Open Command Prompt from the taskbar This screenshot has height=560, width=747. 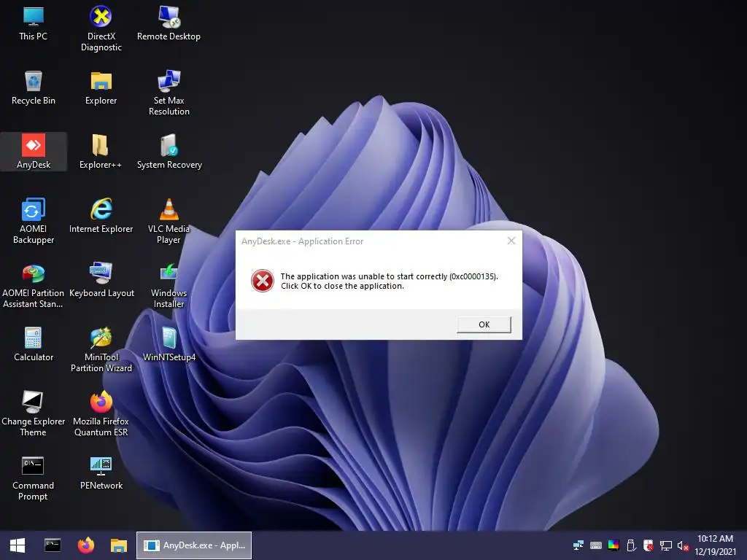point(53,545)
